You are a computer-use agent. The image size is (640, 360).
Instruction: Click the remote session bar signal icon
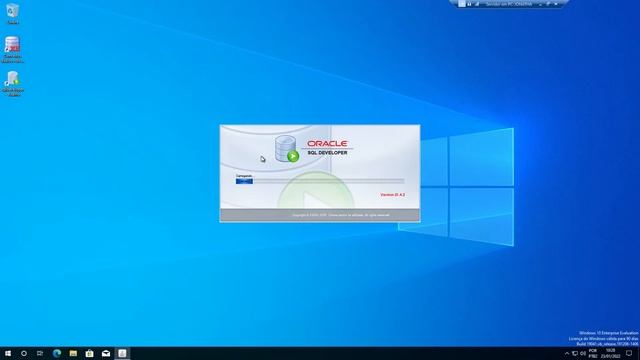pyautogui.click(x=477, y=4)
